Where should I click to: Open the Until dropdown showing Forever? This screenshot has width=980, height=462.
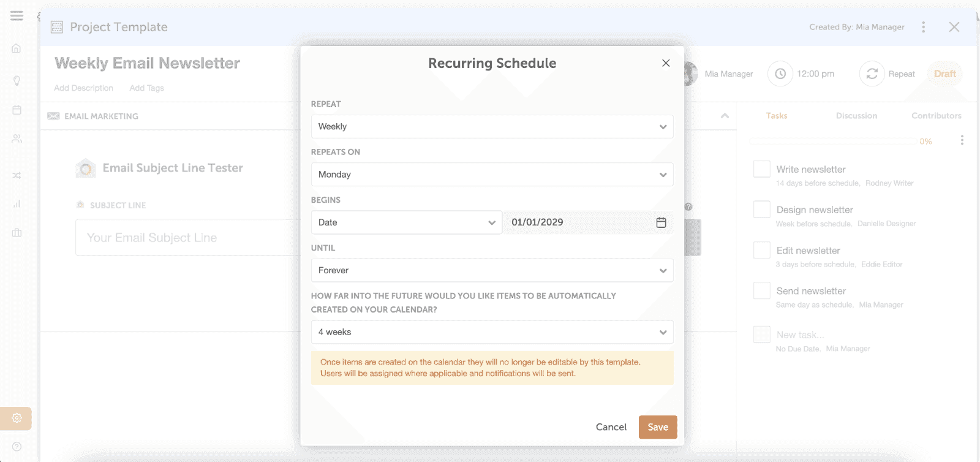pos(492,270)
